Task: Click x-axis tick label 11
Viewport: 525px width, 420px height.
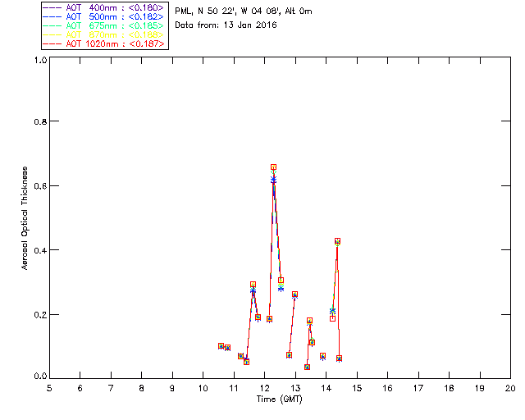Action: click(x=234, y=388)
